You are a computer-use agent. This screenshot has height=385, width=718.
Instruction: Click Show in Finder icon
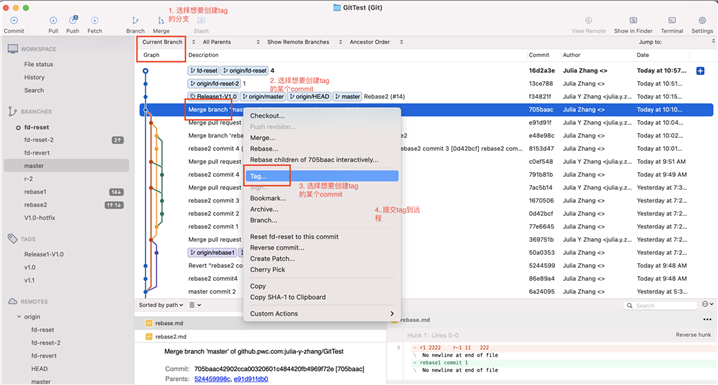(x=633, y=21)
